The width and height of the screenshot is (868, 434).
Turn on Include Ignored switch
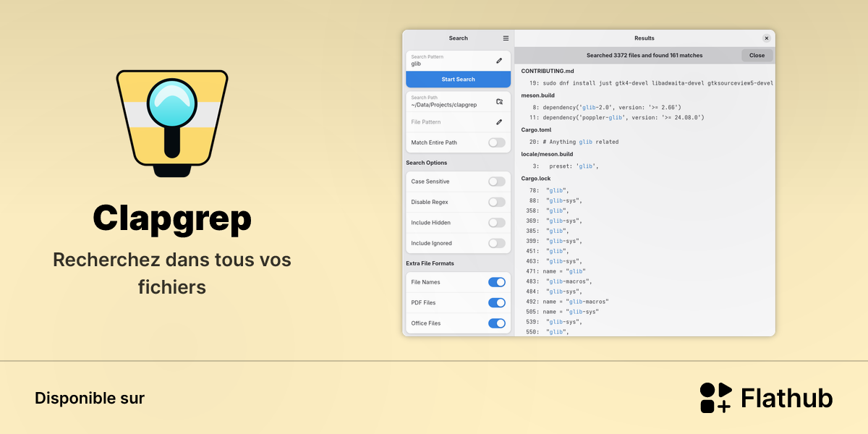(x=497, y=243)
